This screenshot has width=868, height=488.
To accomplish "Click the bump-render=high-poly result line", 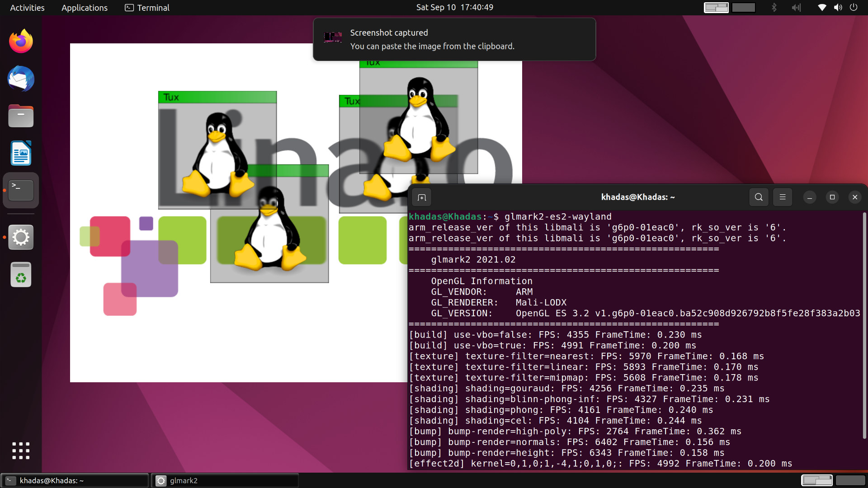I will point(575,432).
